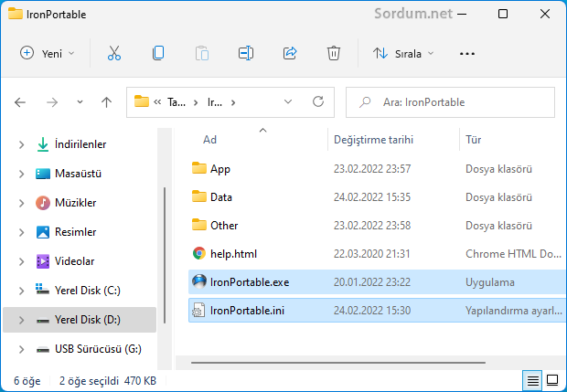Click the 23.02.2022 23:58 date cell
Image resolution: width=567 pixels, height=392 pixels.
[x=371, y=226]
